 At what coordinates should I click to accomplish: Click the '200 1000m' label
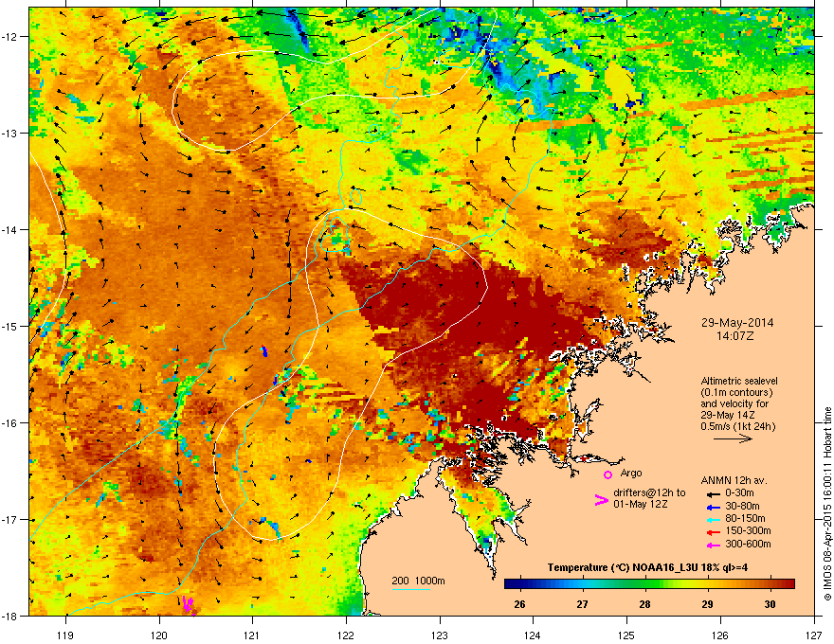click(418, 581)
